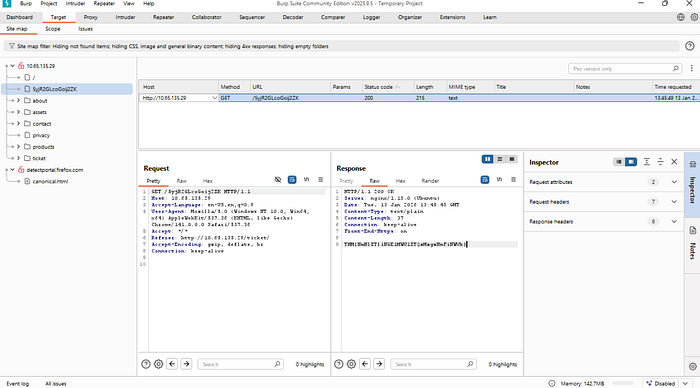Open the Host column dropdown

tap(214, 98)
